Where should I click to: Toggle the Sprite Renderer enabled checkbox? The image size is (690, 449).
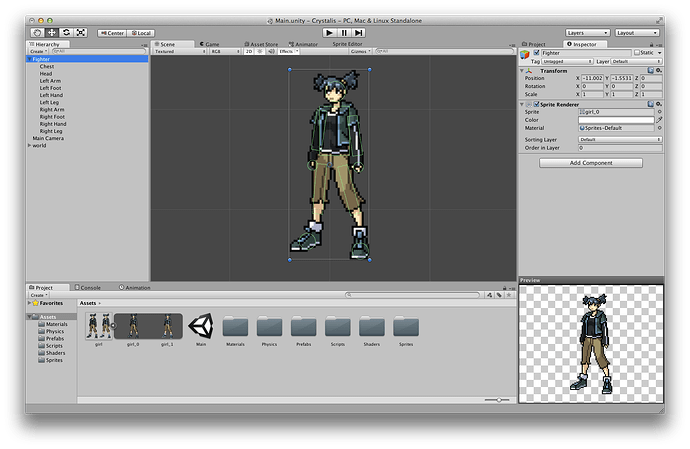pos(537,104)
